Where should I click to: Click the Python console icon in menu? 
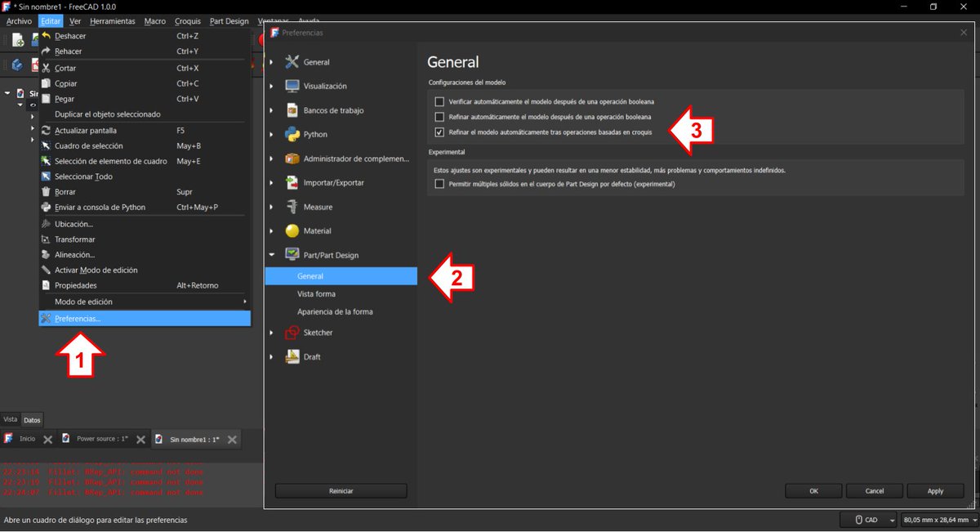47,208
